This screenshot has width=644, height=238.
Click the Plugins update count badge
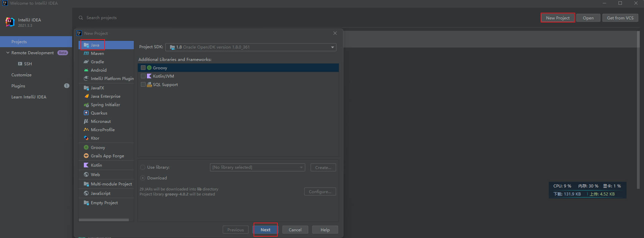click(x=67, y=86)
